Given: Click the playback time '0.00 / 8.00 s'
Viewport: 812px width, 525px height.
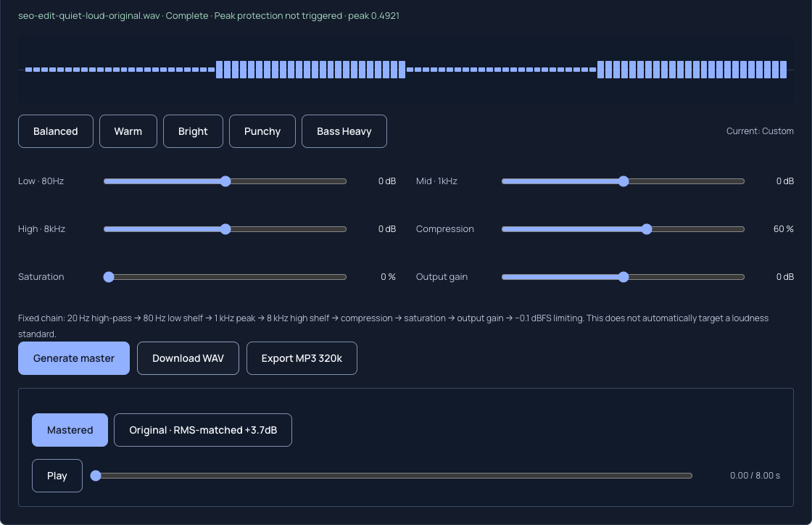Looking at the screenshot, I should point(755,475).
